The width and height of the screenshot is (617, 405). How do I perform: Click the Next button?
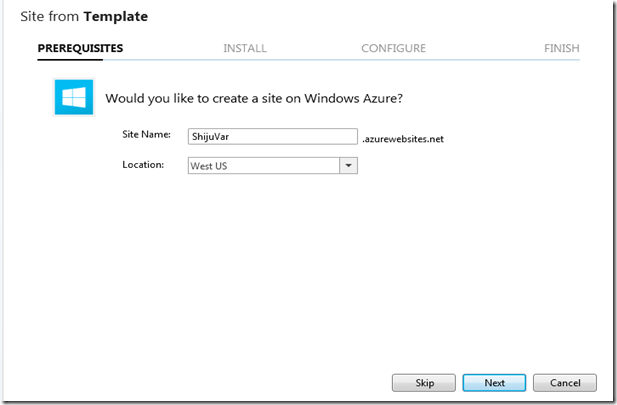tap(494, 383)
